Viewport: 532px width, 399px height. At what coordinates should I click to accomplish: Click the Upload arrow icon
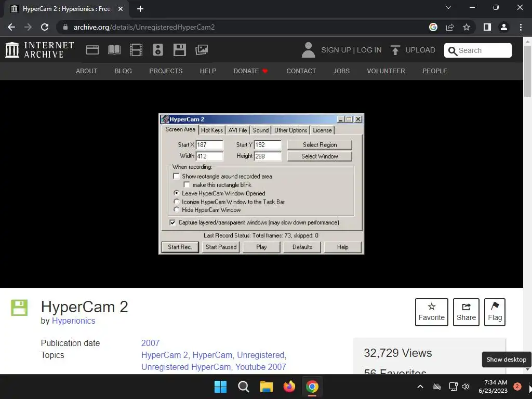395,50
